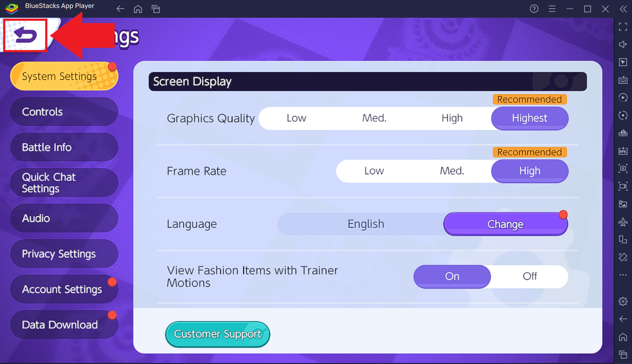
Task: Click the side toolbar's Android back arrow
Action: (623, 319)
